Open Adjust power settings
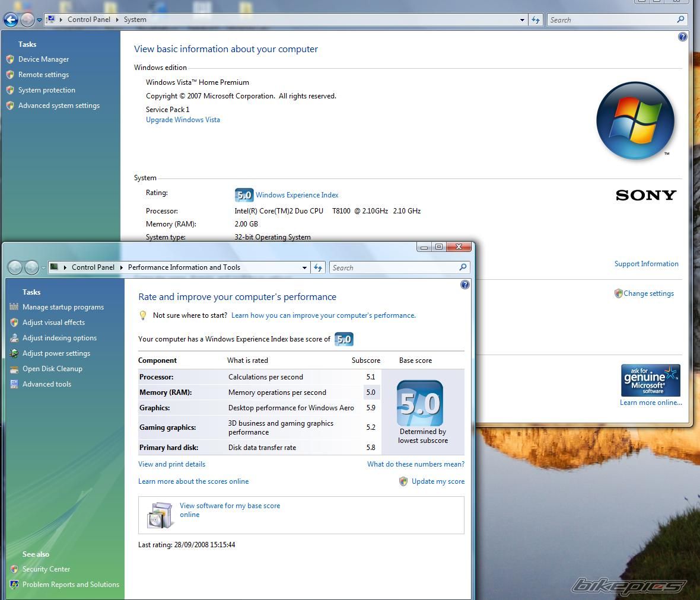Screen dimensions: 700x600 pos(56,353)
